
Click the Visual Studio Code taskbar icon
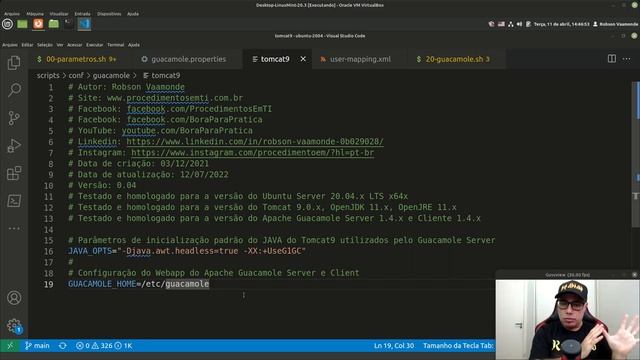pyautogui.click(x=84, y=24)
